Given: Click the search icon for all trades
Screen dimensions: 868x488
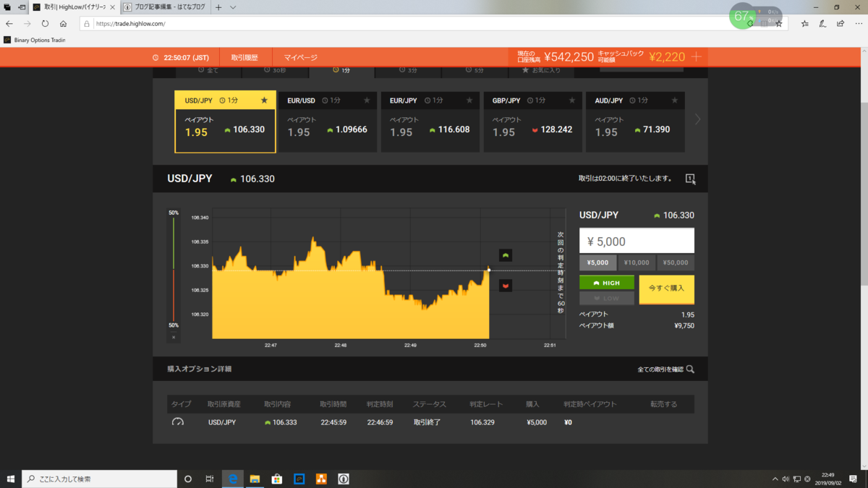Looking at the screenshot, I should [x=690, y=369].
